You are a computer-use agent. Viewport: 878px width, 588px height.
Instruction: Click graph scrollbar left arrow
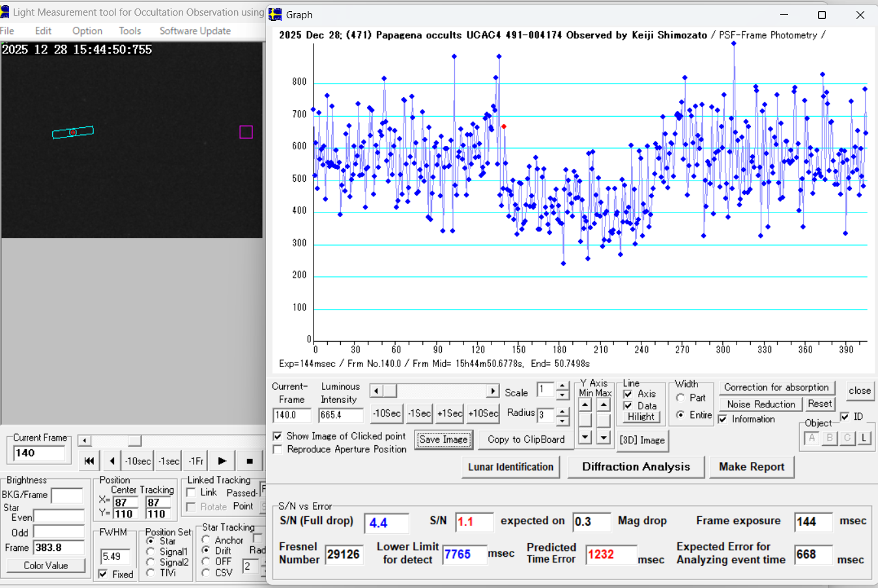(375, 391)
